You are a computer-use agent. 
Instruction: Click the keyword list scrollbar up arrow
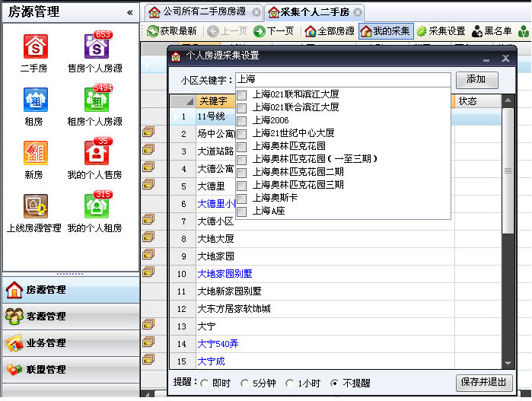click(x=508, y=100)
